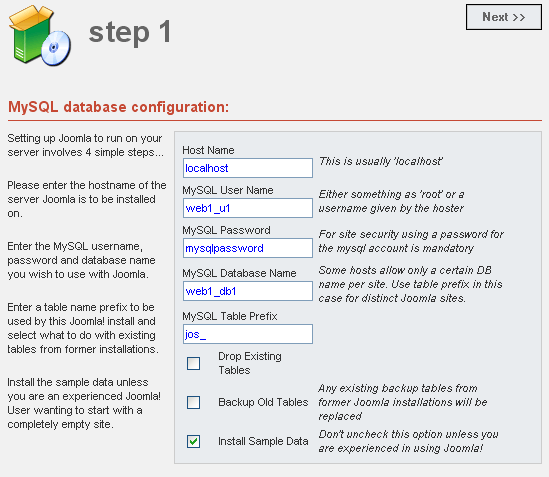Screen dimensions: 549x477
Task: Uncheck the Install Sample Data checkbox
Action: 193,441
